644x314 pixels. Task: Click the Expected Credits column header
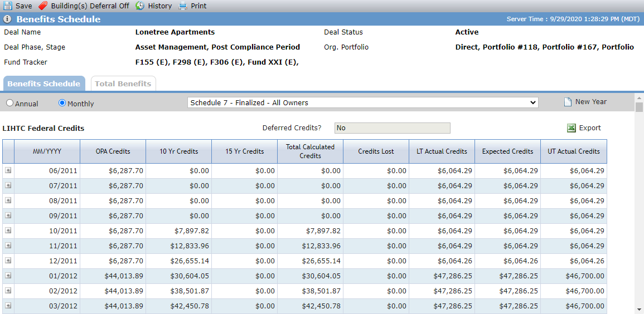point(507,151)
